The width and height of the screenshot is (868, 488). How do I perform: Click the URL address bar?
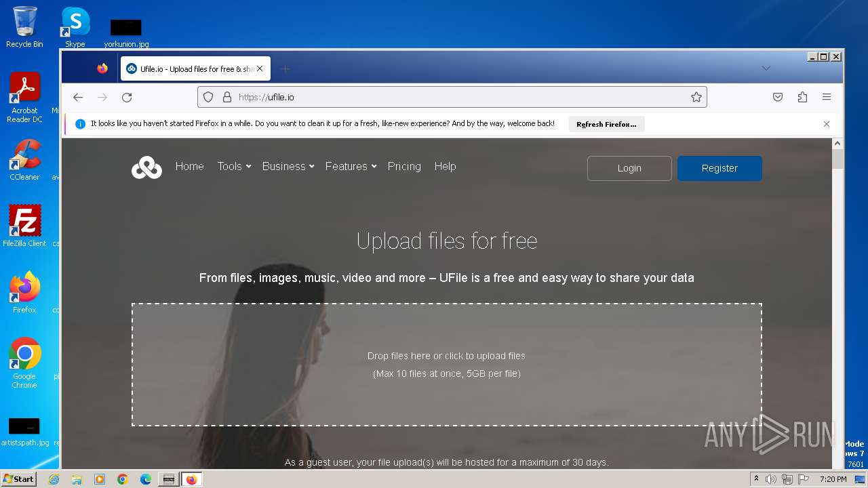[452, 97]
